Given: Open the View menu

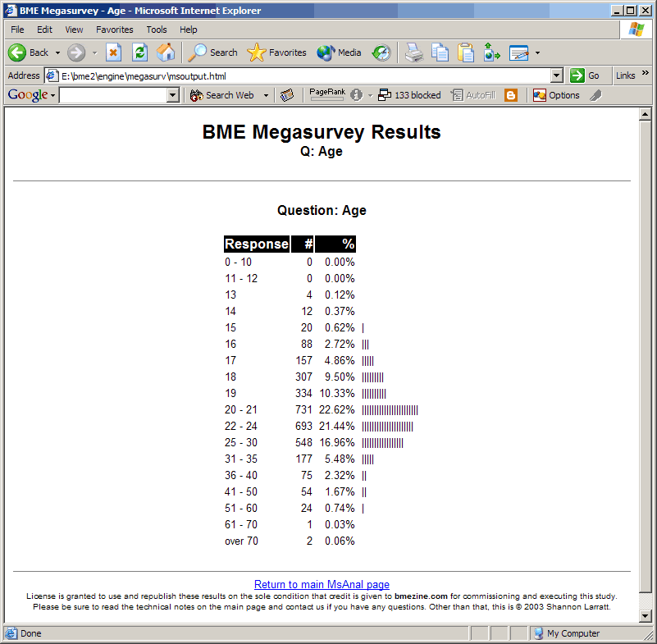Looking at the screenshot, I should [x=75, y=30].
